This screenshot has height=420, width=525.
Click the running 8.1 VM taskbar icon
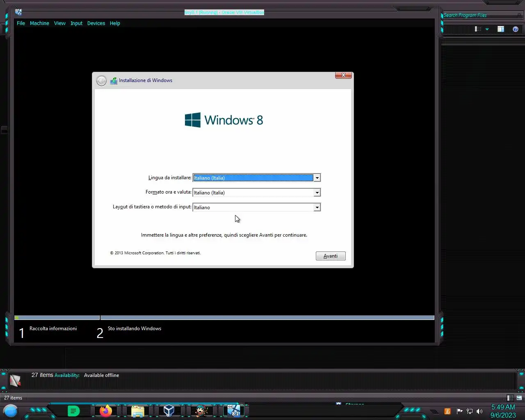[234, 411]
